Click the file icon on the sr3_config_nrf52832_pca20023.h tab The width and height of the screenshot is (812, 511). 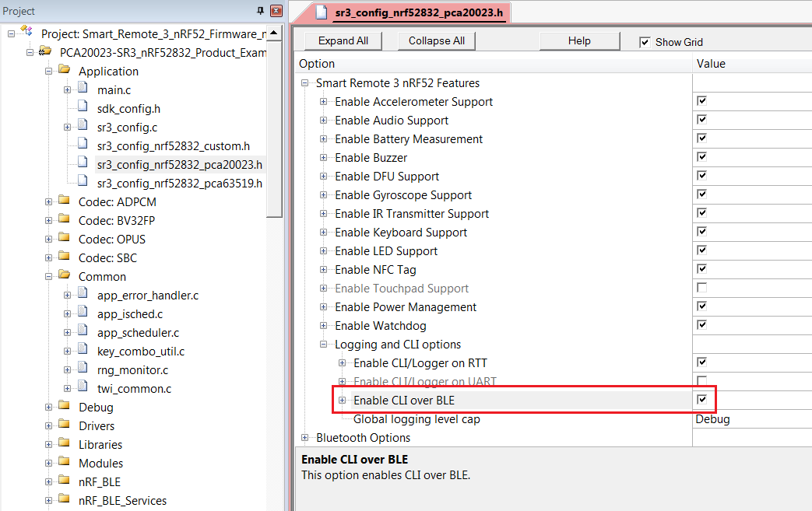point(322,12)
